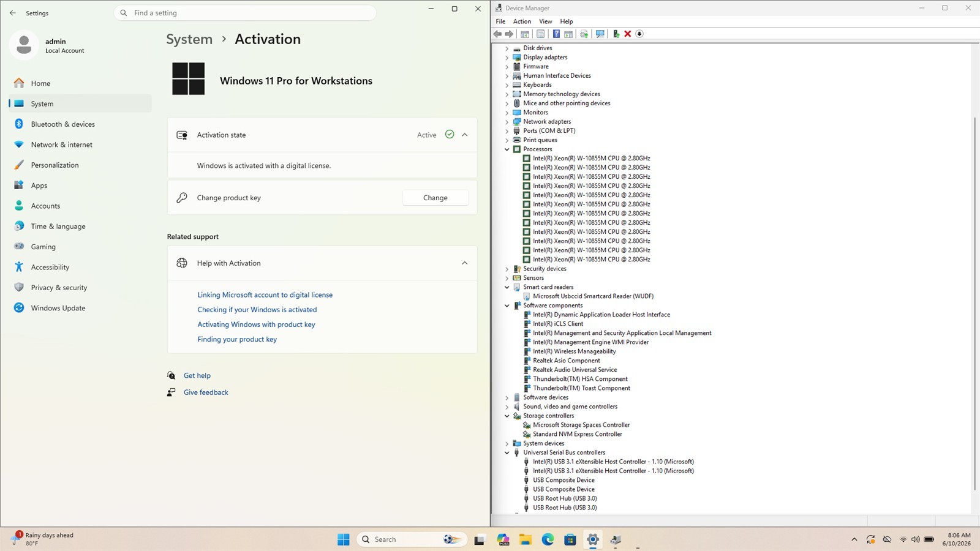Open the View menu in Device Manager

coord(545,21)
